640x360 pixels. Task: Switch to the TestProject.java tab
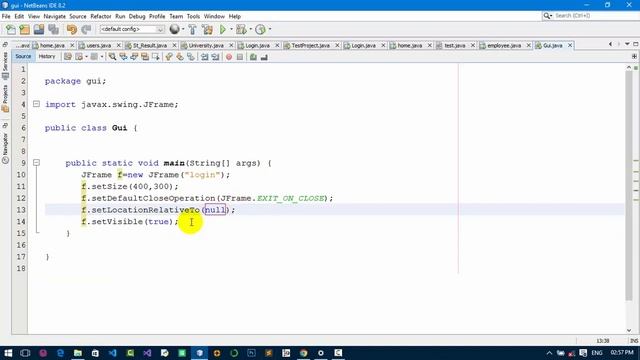point(311,46)
